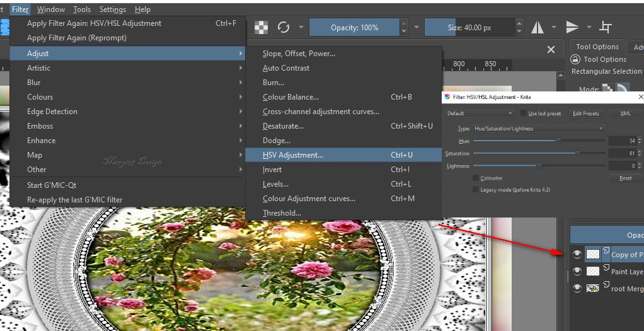644x331 pixels.
Task: Toggle visibility of Paint Layer
Action: coord(577,271)
